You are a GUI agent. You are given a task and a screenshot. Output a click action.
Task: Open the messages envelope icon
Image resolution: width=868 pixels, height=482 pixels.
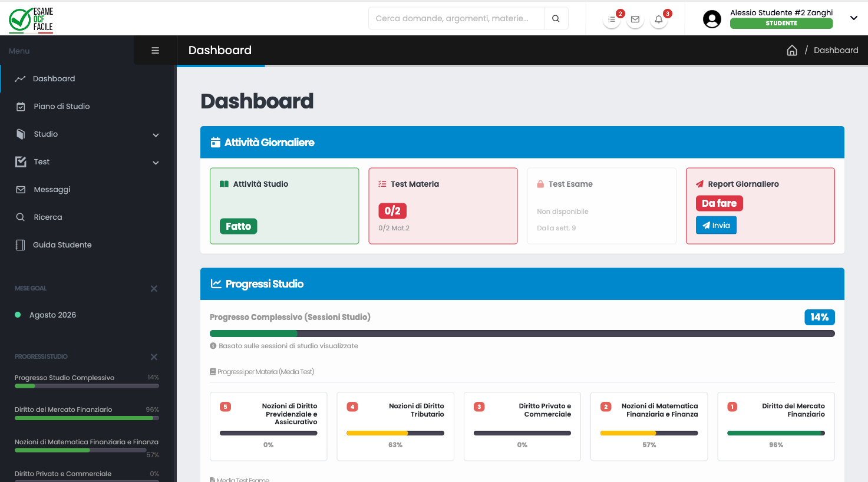(x=635, y=19)
